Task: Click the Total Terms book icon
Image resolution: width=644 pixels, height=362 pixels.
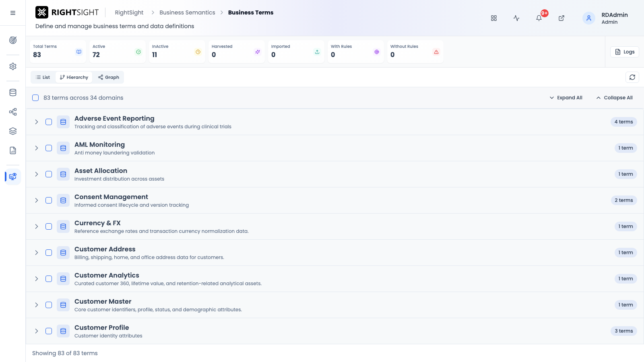Action: coord(79,52)
